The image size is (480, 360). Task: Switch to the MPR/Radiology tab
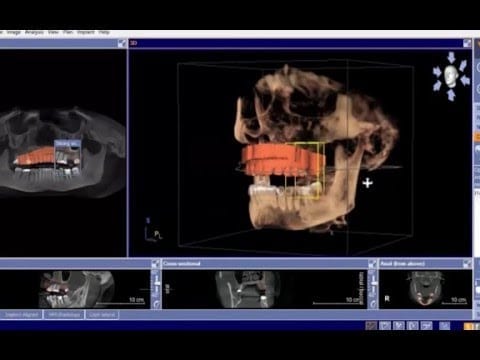[64, 315]
